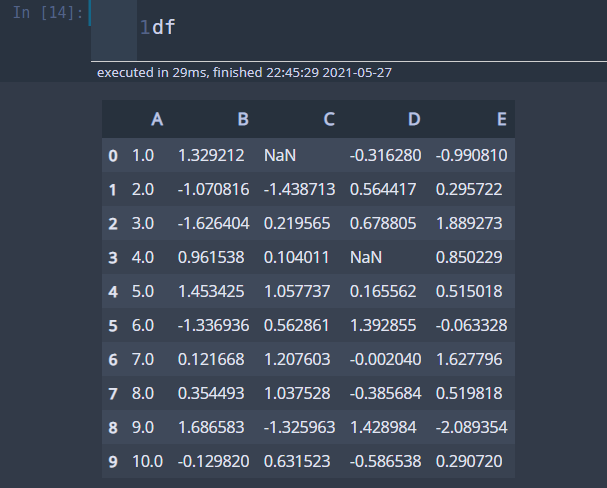Click the value -0.990810

[471, 156]
